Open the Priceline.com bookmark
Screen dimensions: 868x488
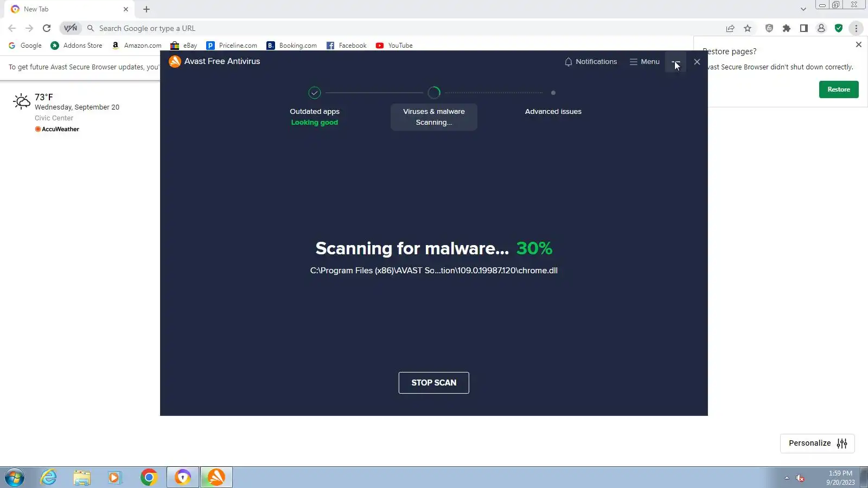[232, 46]
